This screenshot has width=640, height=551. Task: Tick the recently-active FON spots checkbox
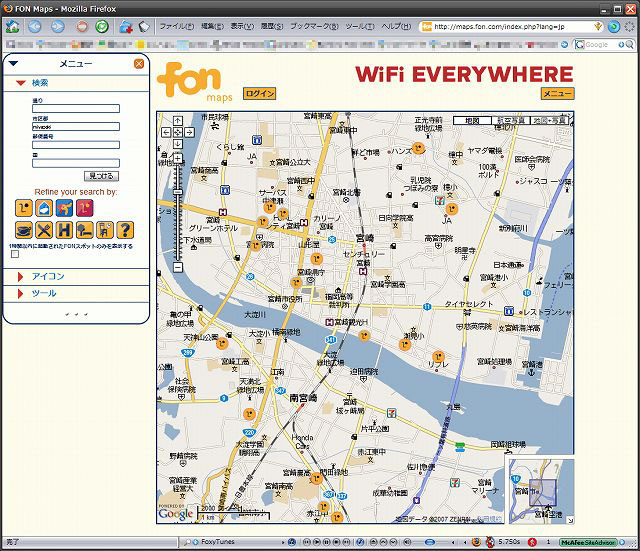[x=15, y=254]
